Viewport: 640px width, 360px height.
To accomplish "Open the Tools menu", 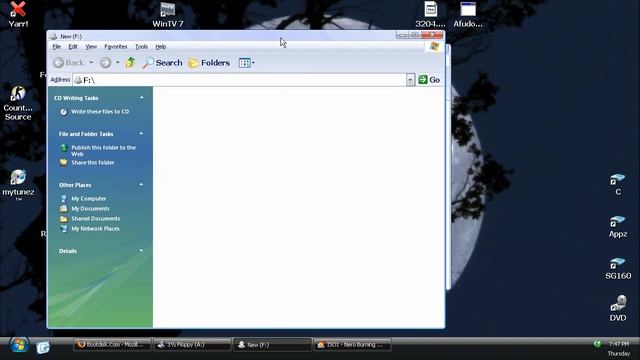I will (x=142, y=47).
